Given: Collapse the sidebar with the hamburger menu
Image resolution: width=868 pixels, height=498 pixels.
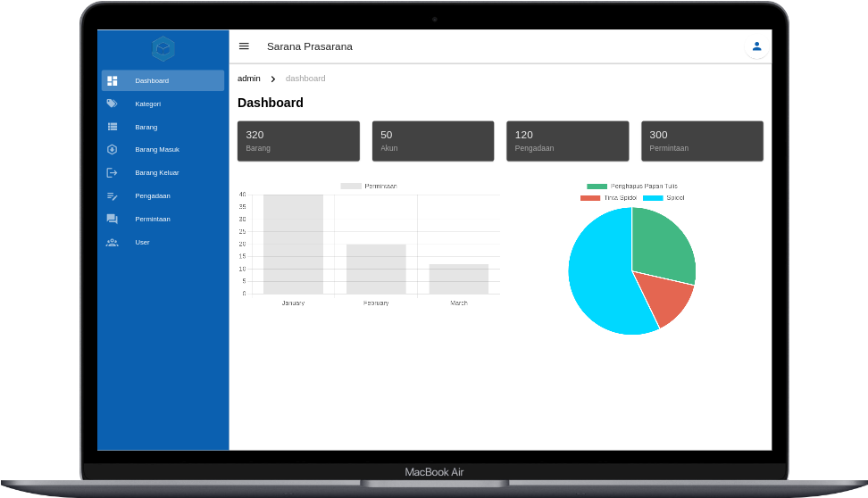Looking at the screenshot, I should [244, 46].
